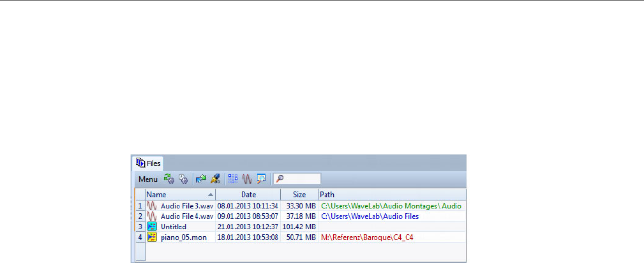Click date 18.01.2013 10:53:08
644x263 pixels.
(248, 237)
